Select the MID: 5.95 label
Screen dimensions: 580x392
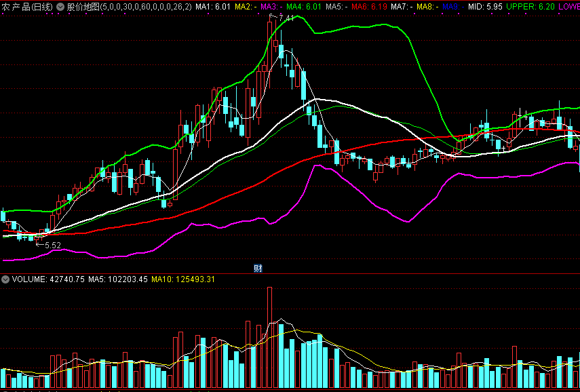(x=485, y=7)
